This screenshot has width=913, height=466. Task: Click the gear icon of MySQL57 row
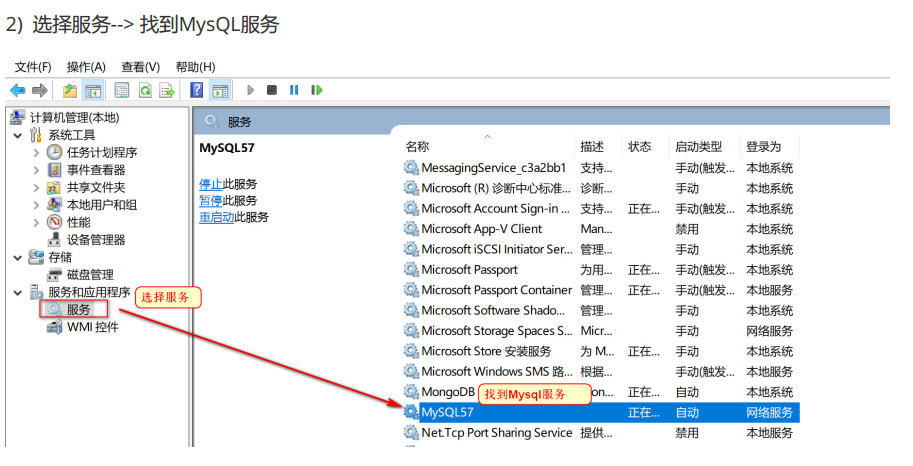tap(411, 412)
